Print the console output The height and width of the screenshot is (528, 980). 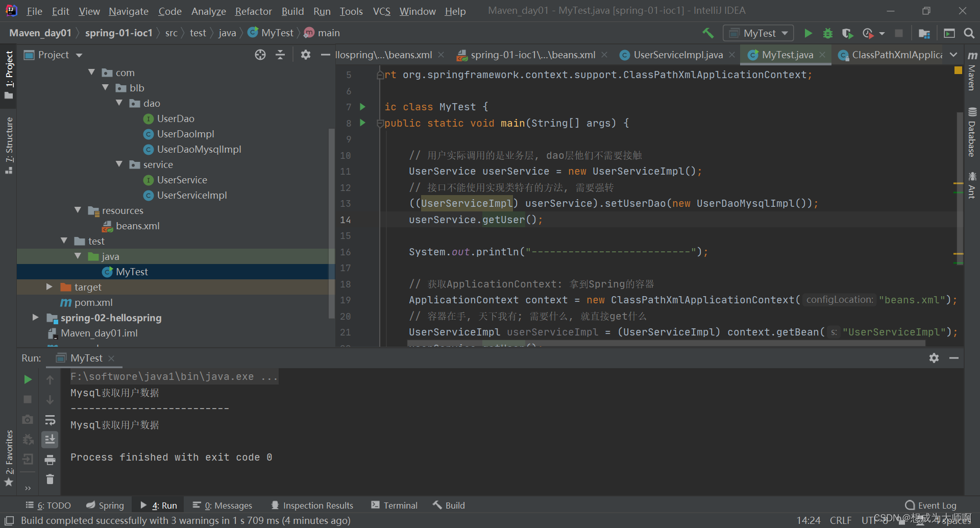[x=50, y=460]
